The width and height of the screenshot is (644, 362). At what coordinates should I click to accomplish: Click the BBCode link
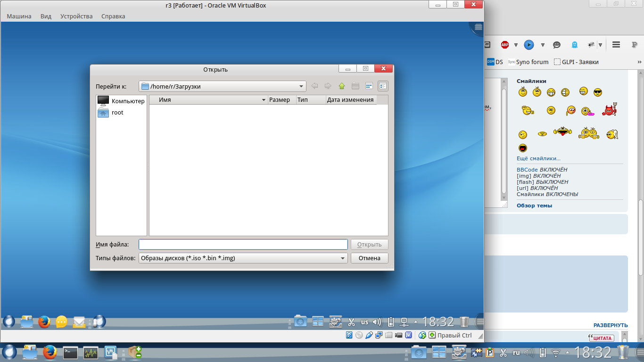[527, 170]
